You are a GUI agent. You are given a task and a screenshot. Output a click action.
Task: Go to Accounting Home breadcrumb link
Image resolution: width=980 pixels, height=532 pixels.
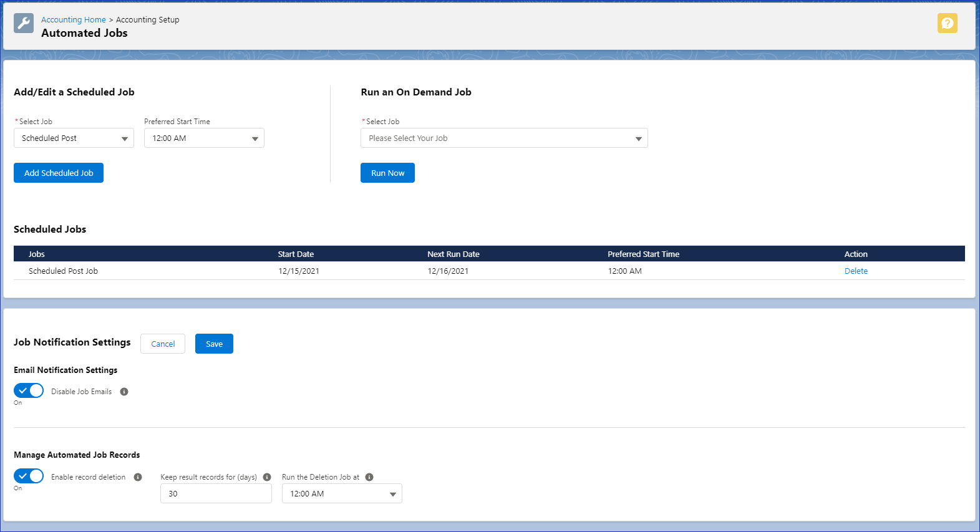pos(74,20)
